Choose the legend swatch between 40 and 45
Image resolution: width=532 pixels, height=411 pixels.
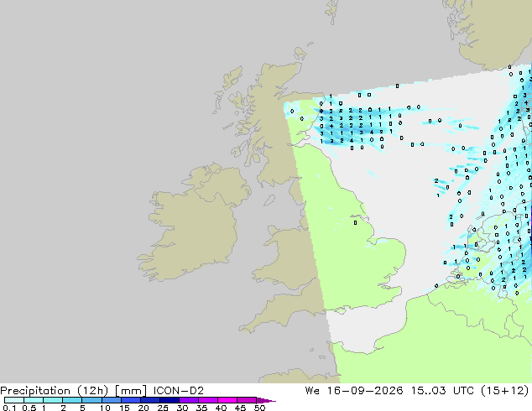point(227,400)
